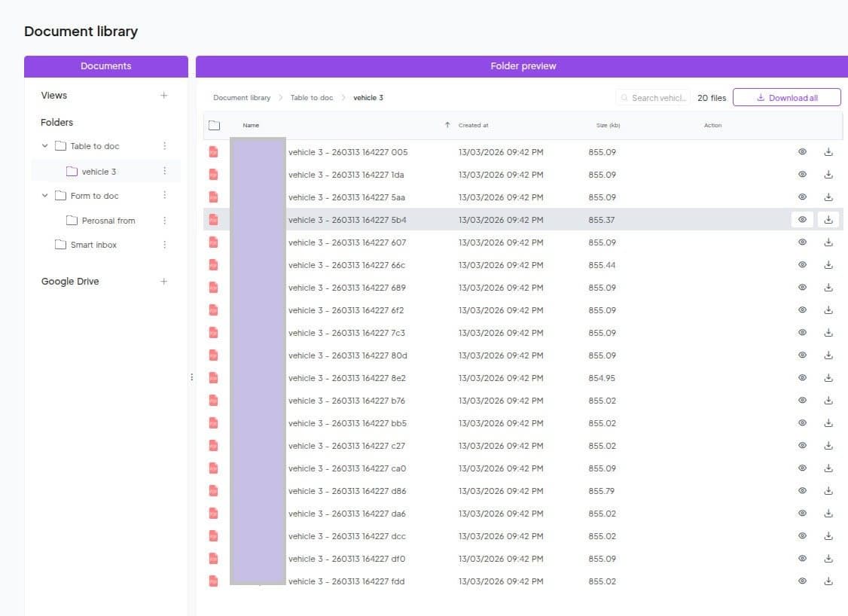This screenshot has height=616, width=848.
Task: Click the Size (kb) column header
Action: [x=608, y=125]
